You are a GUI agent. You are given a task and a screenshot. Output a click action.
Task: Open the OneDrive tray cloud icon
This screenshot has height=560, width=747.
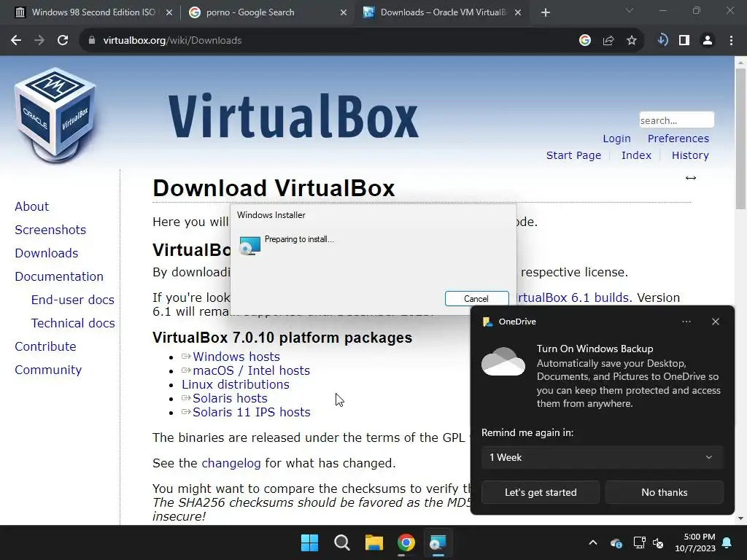click(x=616, y=542)
